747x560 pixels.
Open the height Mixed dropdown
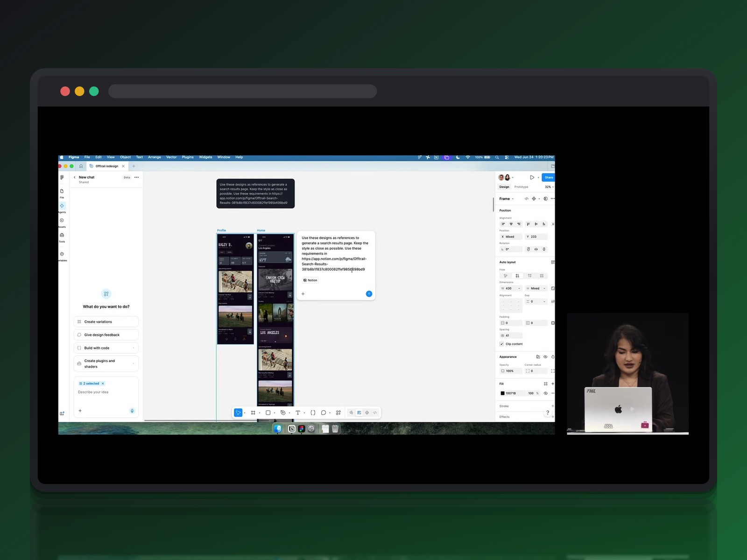click(x=544, y=288)
